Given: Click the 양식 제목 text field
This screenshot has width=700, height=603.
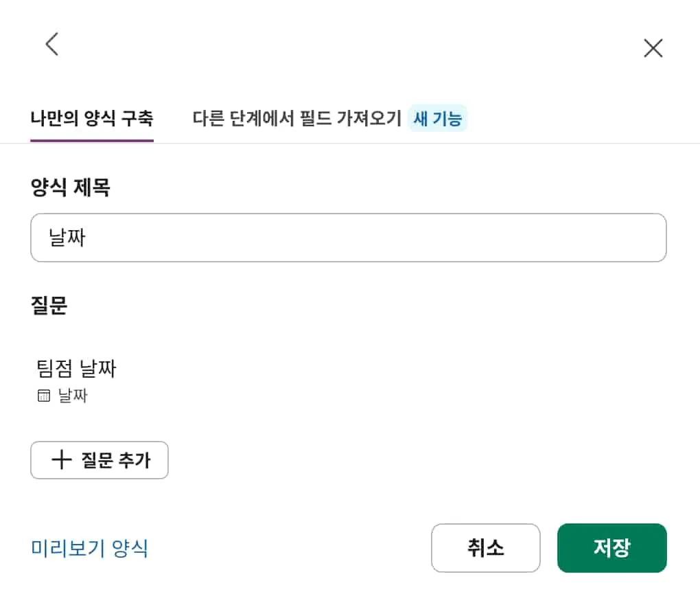Looking at the screenshot, I should [349, 238].
